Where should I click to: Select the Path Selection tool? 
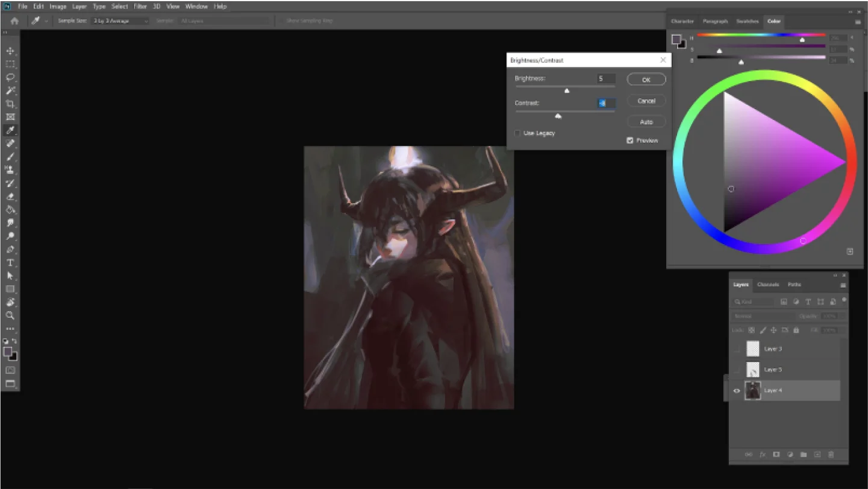pyautogui.click(x=10, y=276)
